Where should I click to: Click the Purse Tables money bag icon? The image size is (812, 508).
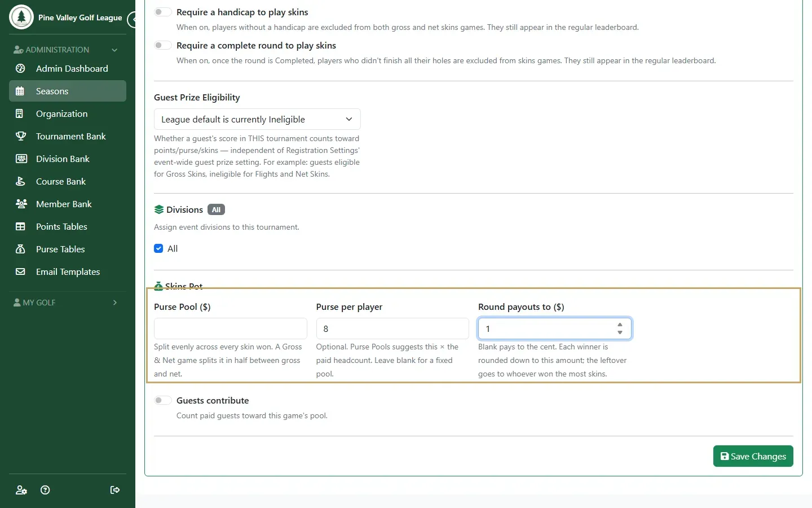[x=20, y=249]
